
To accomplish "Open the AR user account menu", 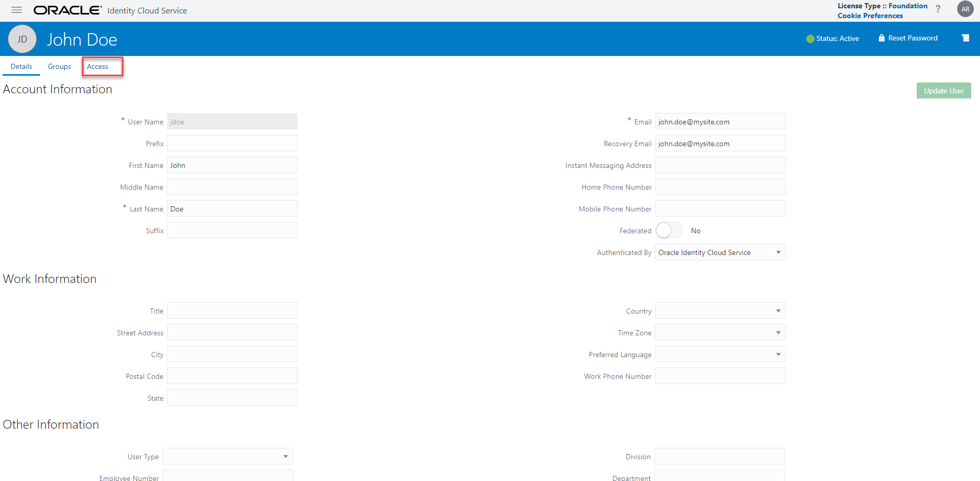I will (965, 9).
